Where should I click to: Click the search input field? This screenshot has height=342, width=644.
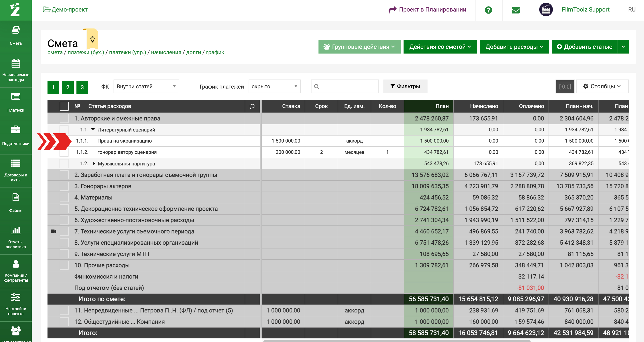[x=345, y=86]
